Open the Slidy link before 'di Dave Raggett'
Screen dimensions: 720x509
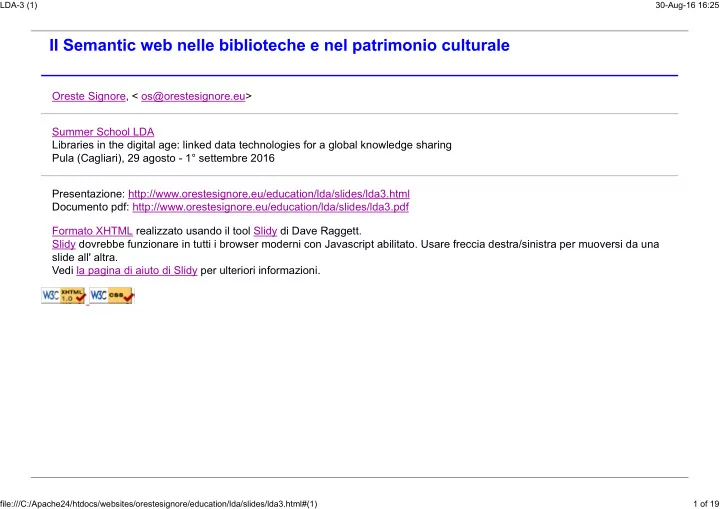point(265,231)
